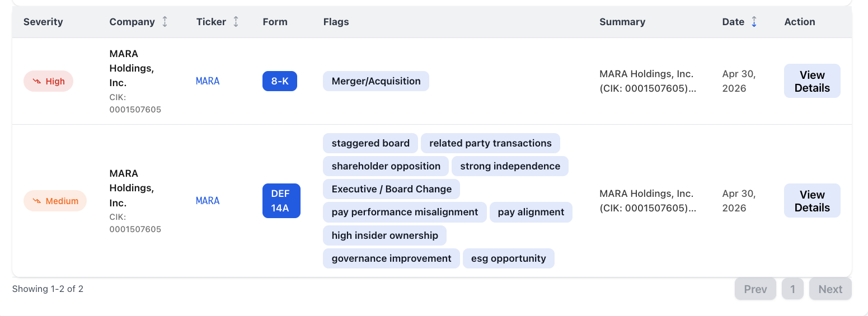Go to previous page with Prev
This screenshot has height=316, width=868.
(x=756, y=289)
